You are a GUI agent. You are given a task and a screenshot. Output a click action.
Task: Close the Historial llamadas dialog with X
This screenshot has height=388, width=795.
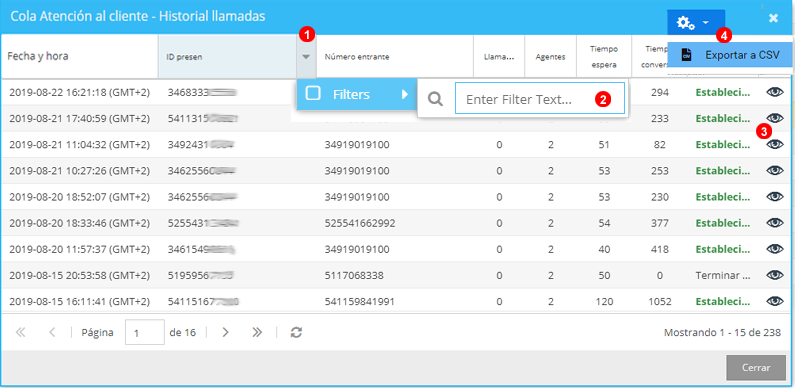pyautogui.click(x=773, y=18)
